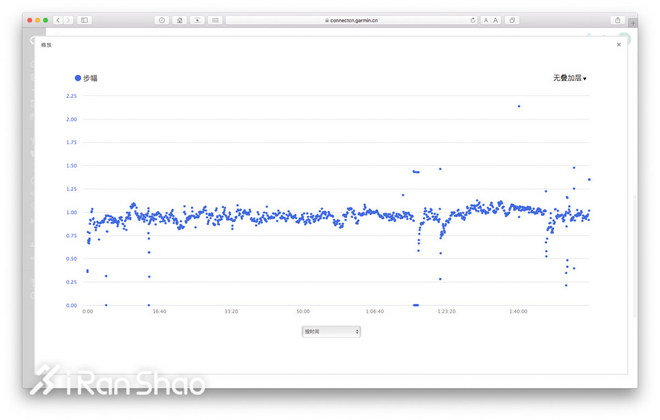Expand the 无叠加层 overlay dropdown
660x420 pixels.
(x=569, y=78)
